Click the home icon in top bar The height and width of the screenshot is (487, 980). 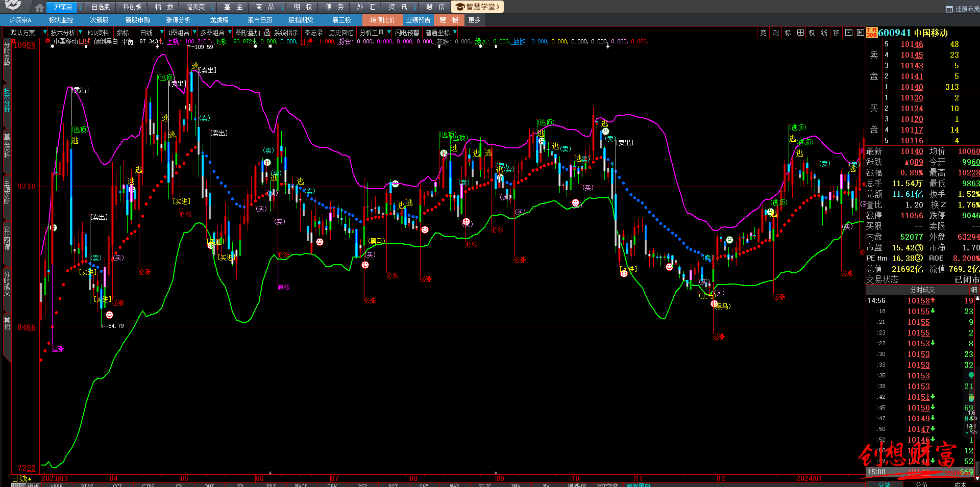pyautogui.click(x=40, y=7)
